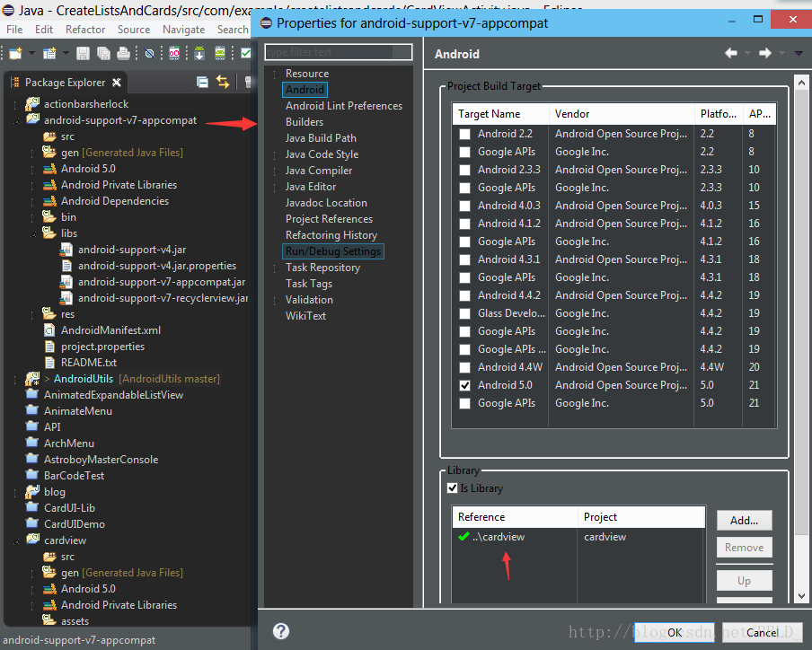Expand the Task Repository node

tap(276, 268)
